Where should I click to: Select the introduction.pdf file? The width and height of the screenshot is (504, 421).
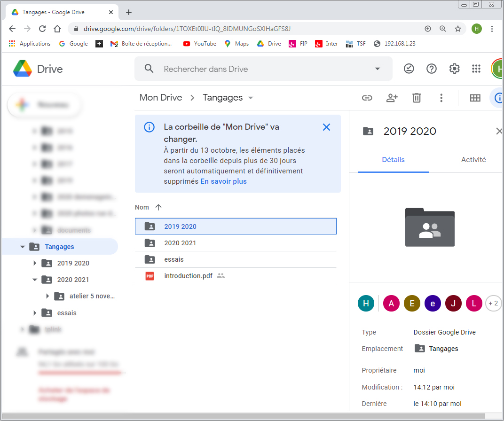(236, 276)
